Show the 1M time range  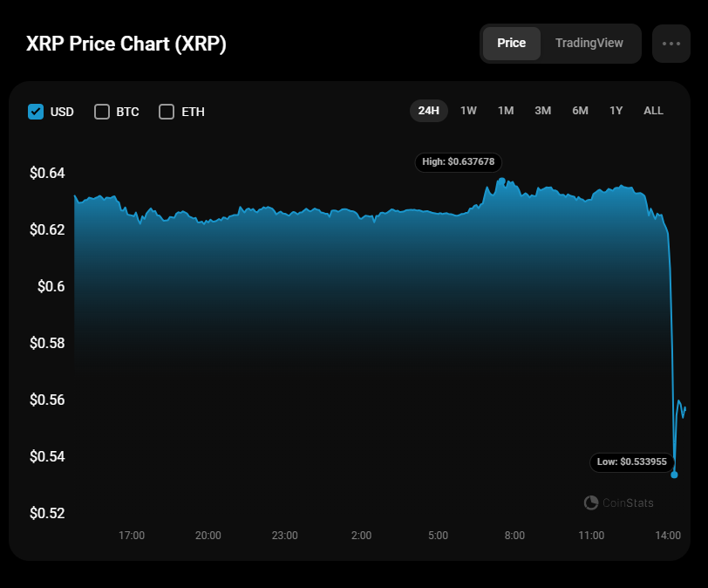coord(506,111)
